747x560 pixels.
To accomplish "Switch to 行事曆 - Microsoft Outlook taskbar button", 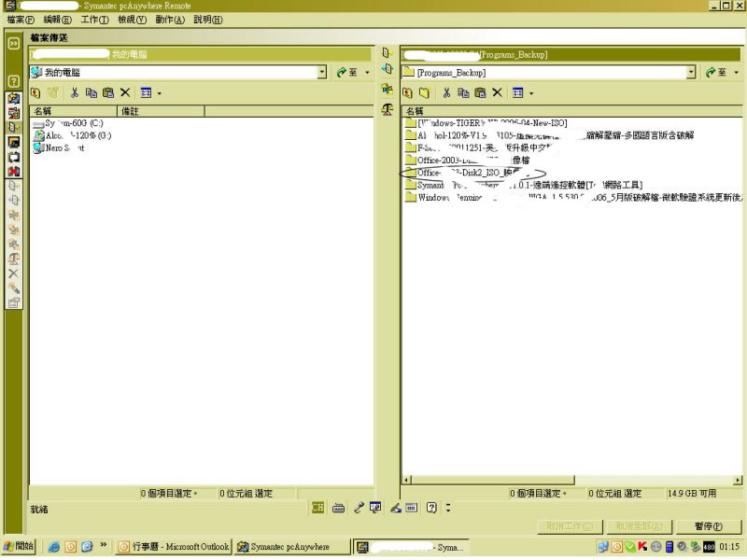I will (x=174, y=547).
